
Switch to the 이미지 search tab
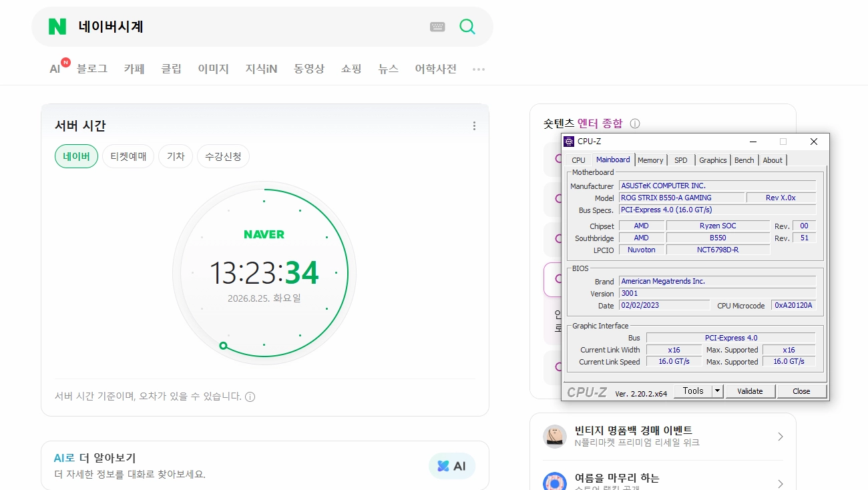pos(214,69)
